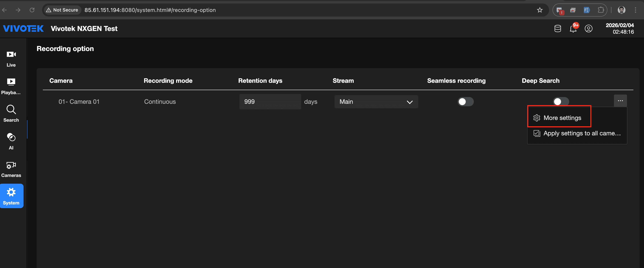The height and width of the screenshot is (268, 644).
Task: Expand the Stream dropdown showing Main
Action: click(x=376, y=102)
